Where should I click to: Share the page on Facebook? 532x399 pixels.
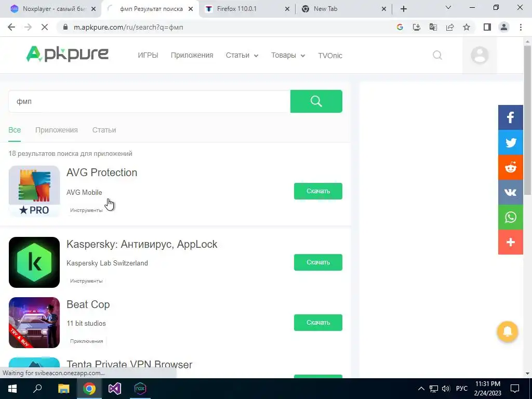point(510,117)
